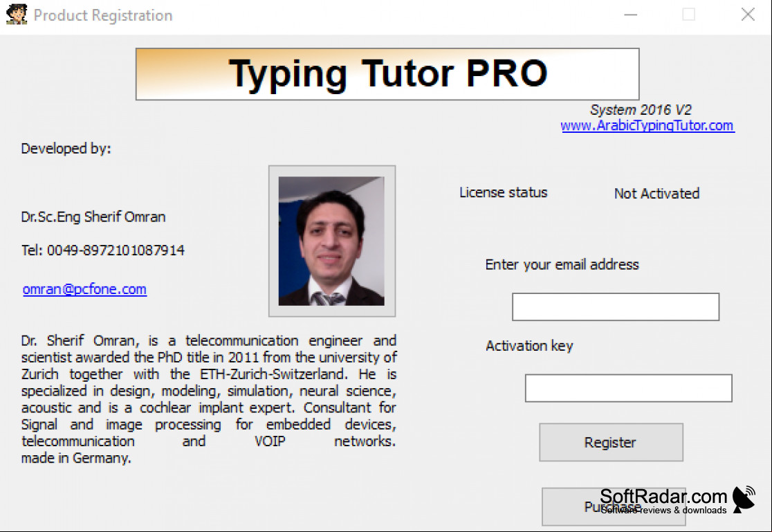Image resolution: width=772 pixels, height=532 pixels.
Task: Click the 'Dr.Sc.Eng Sherif Omran' name text
Action: tap(93, 217)
